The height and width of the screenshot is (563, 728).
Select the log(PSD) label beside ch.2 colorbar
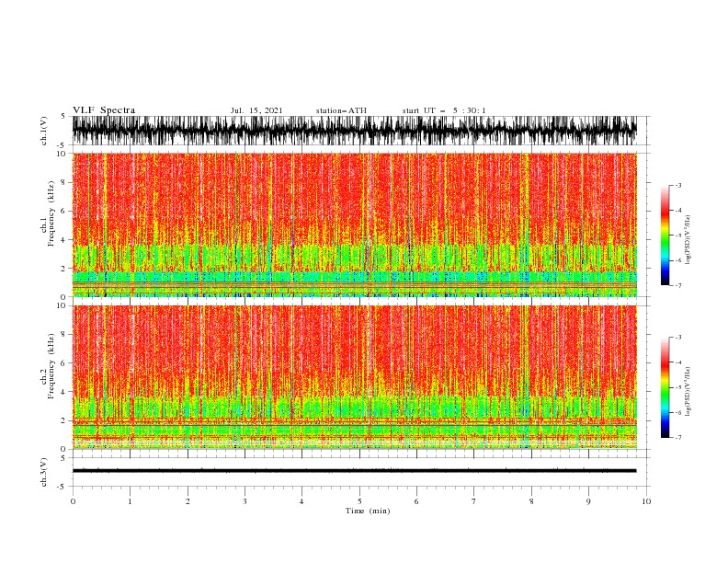coord(688,391)
